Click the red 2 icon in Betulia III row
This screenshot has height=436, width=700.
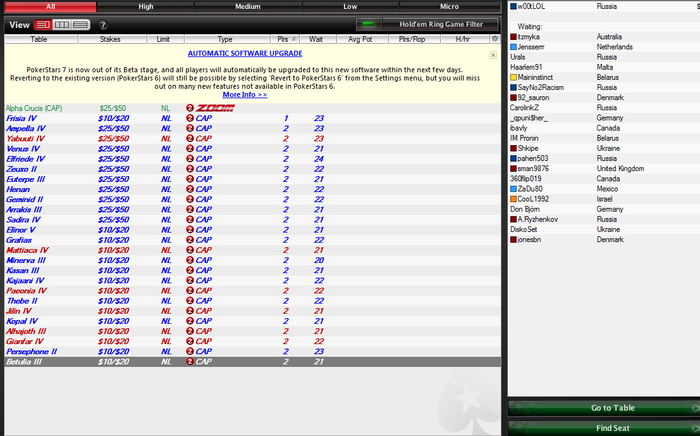(x=190, y=361)
